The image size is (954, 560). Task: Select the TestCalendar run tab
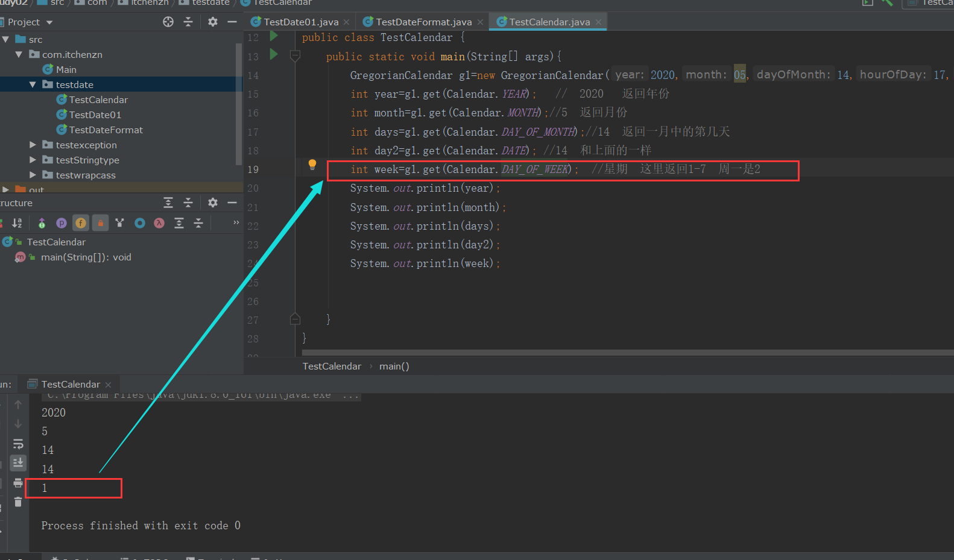(x=71, y=384)
